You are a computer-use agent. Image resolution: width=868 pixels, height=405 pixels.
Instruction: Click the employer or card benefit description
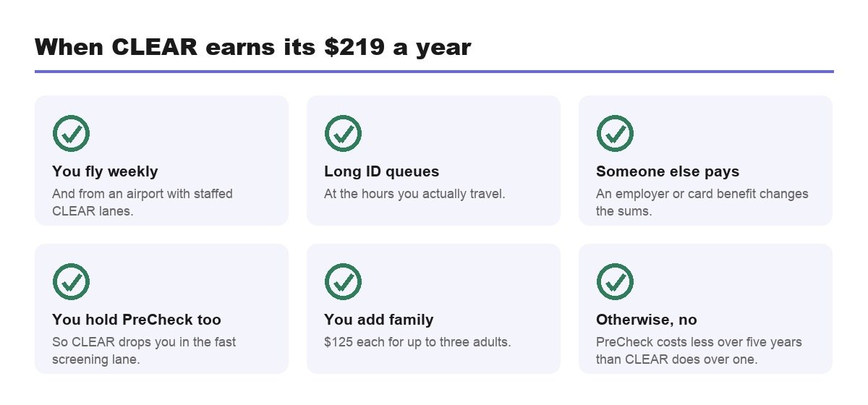point(702,202)
